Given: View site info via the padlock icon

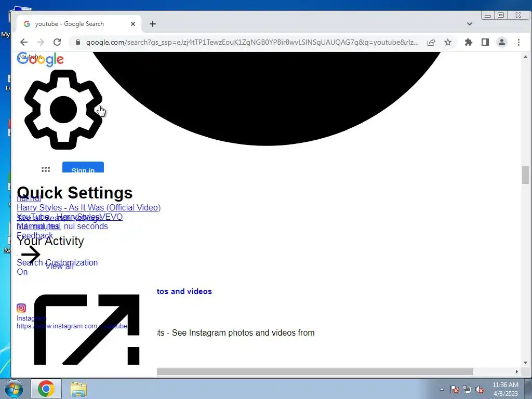Looking at the screenshot, I should (78, 42).
